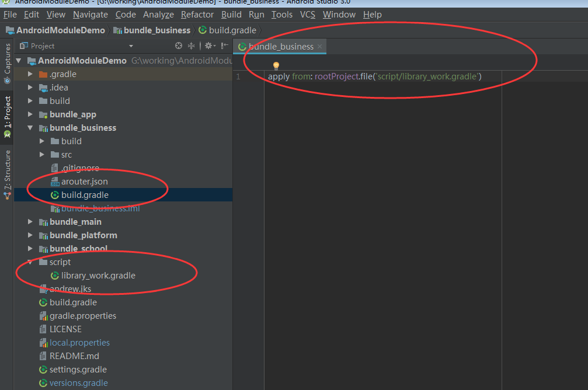Collapse the AndroidModuleDemo root node

click(x=18, y=60)
